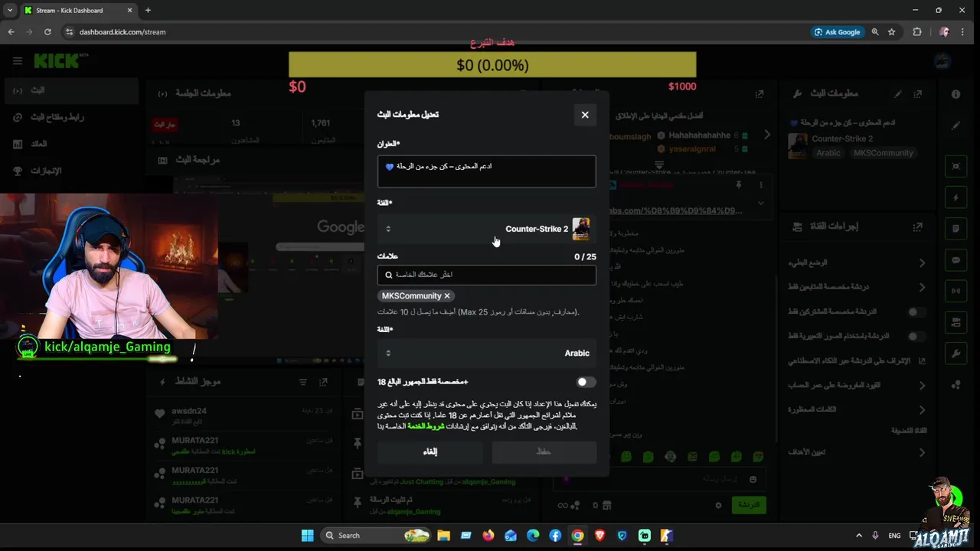Close the edit stream info dialog
Image resolution: width=980 pixels, height=551 pixels.
pyautogui.click(x=585, y=115)
